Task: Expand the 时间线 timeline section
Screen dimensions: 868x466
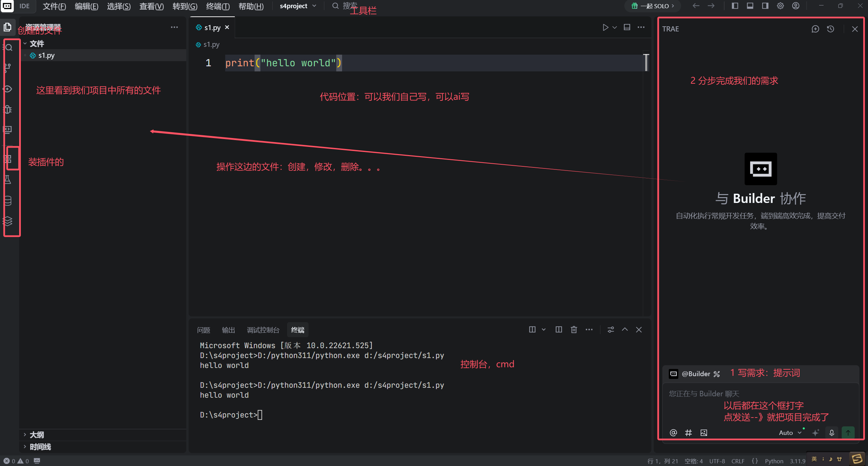Action: click(x=40, y=447)
